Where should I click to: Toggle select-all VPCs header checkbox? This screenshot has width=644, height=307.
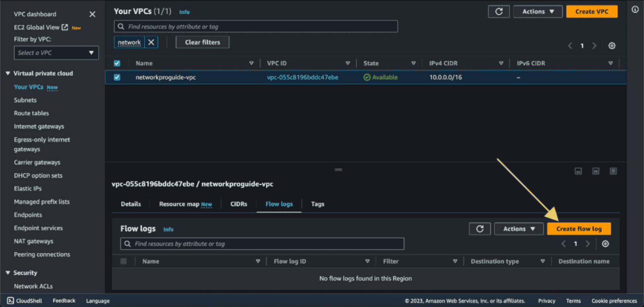click(x=117, y=63)
